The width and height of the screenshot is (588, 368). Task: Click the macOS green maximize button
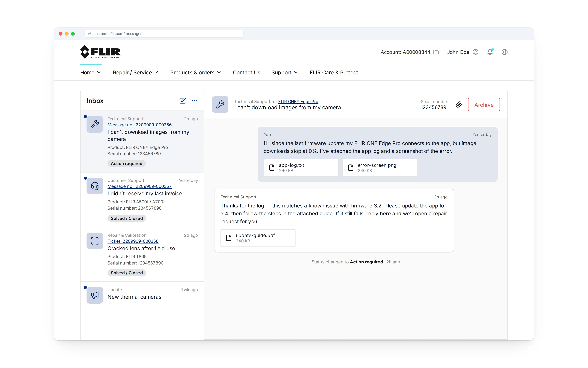[73, 34]
